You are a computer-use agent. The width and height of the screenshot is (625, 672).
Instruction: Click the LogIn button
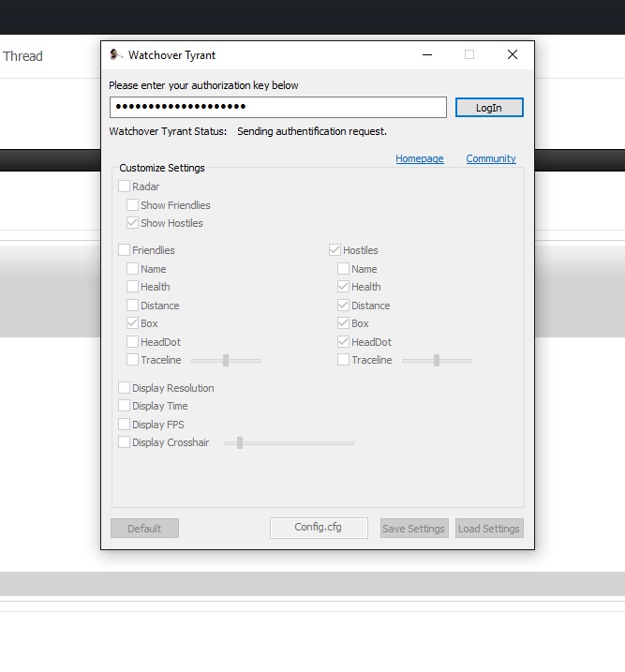pyautogui.click(x=489, y=108)
